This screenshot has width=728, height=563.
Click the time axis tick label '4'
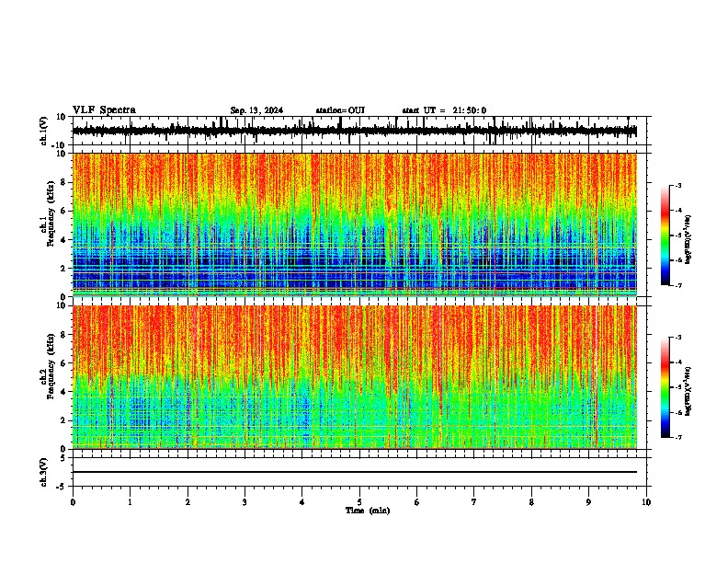302,502
